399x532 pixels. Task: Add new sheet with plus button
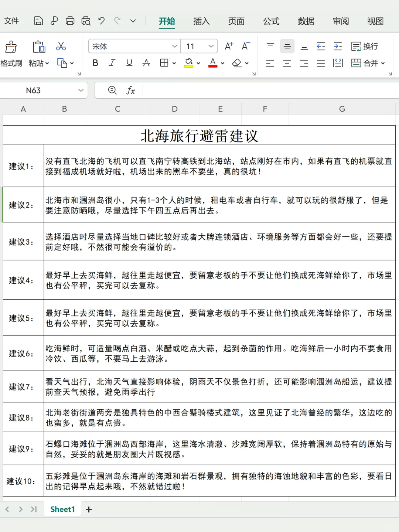89,509
